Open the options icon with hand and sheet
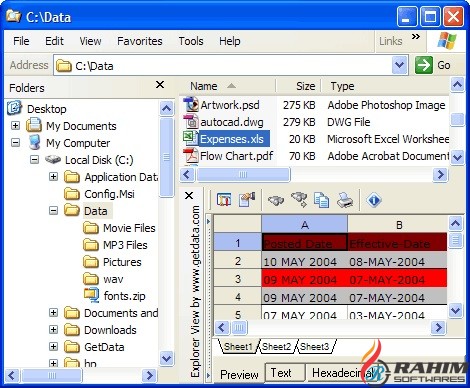Viewport: 470px width, 388px height. (247, 200)
